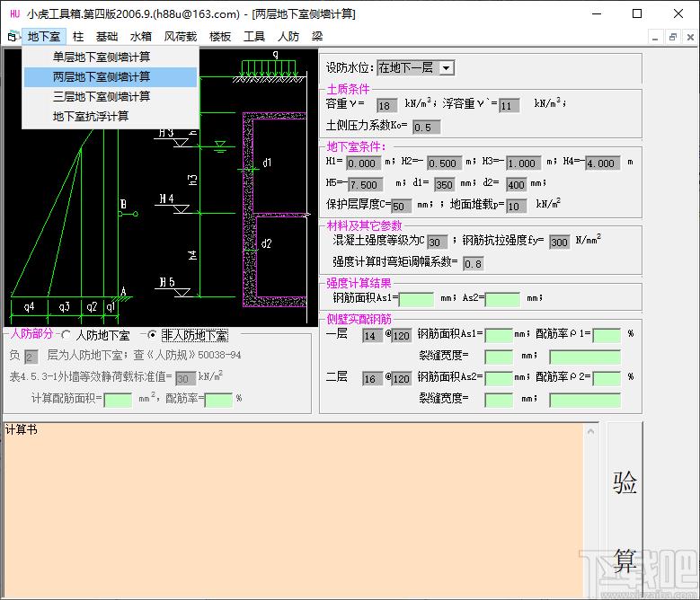Click the 计算书 scrollbar up arrow
Image resolution: width=700 pixels, height=600 pixels.
pos(591,431)
